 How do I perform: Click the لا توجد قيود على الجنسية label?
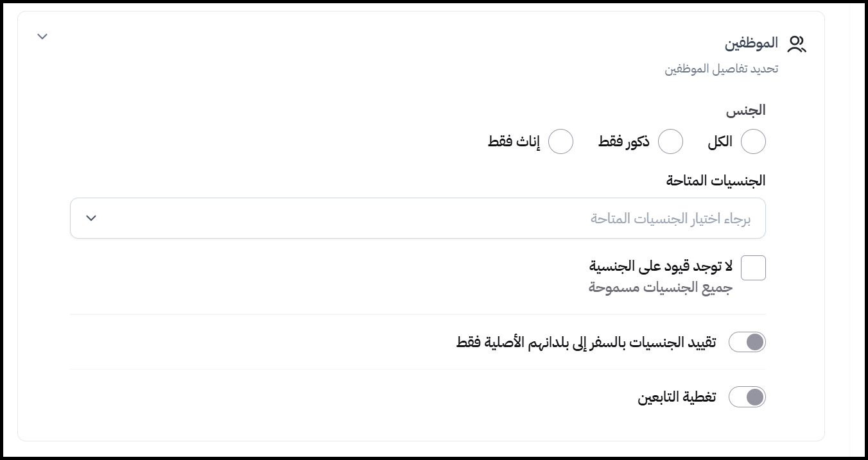pos(661,266)
